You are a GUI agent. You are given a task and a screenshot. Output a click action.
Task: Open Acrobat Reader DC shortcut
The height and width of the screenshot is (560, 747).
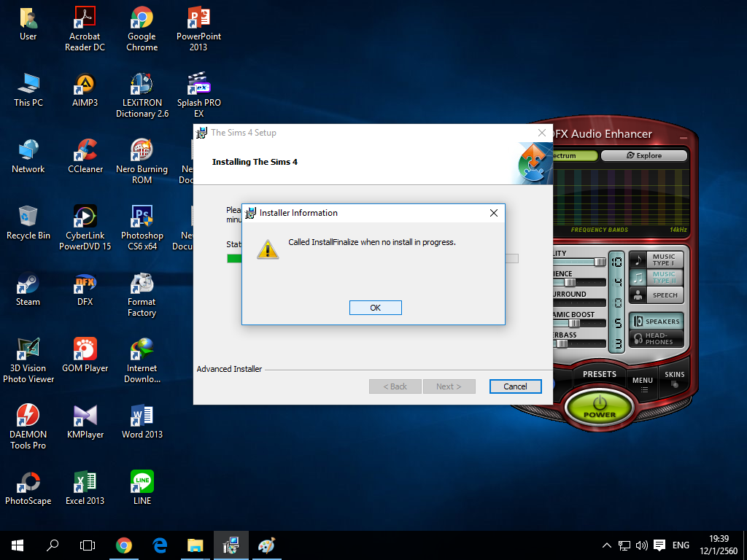click(85, 28)
